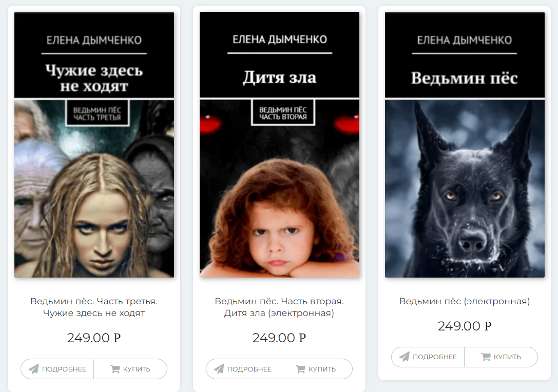Follow title link Ведьмин пёс. Часть третья

coord(94,307)
